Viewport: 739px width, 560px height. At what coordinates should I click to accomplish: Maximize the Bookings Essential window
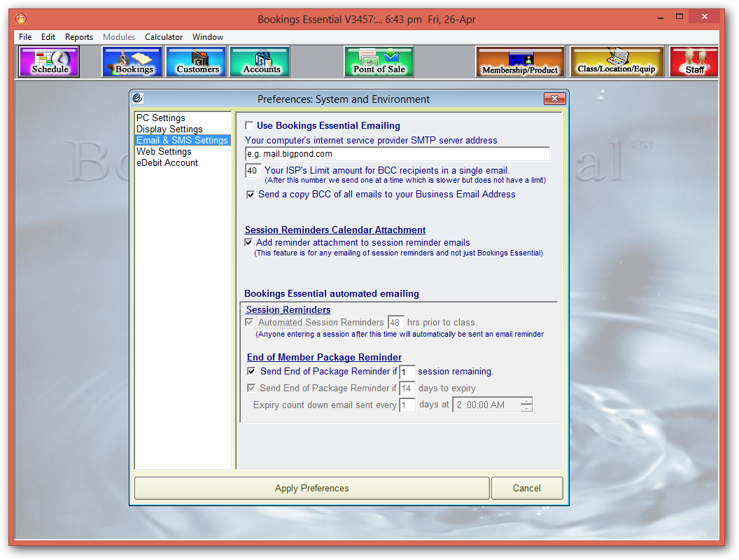tap(679, 17)
